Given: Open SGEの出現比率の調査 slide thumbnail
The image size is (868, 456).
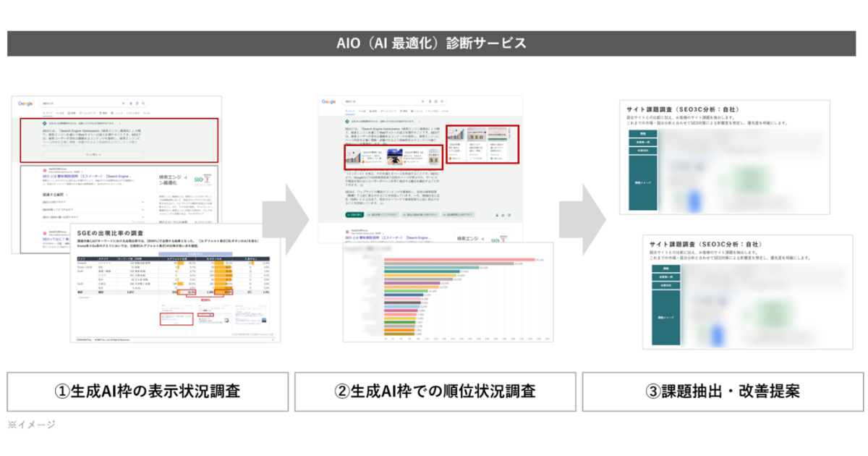Looking at the screenshot, I should [x=174, y=282].
